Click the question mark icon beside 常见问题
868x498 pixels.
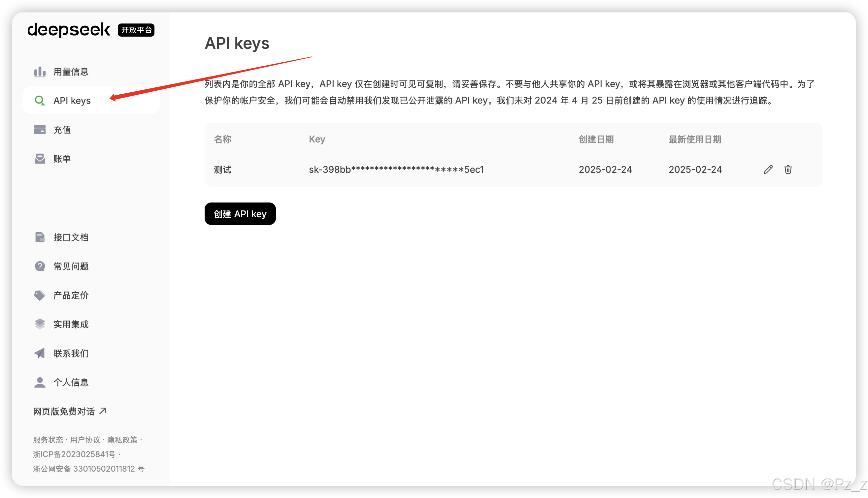coord(40,266)
